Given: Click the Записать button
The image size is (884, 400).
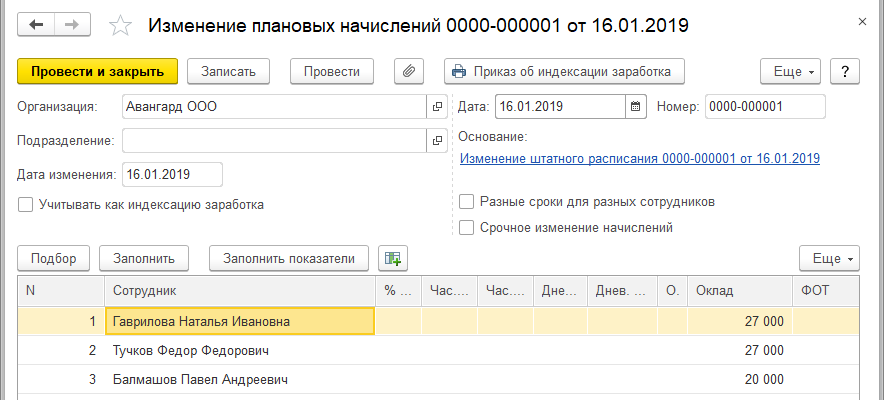Looking at the screenshot, I should point(229,71).
